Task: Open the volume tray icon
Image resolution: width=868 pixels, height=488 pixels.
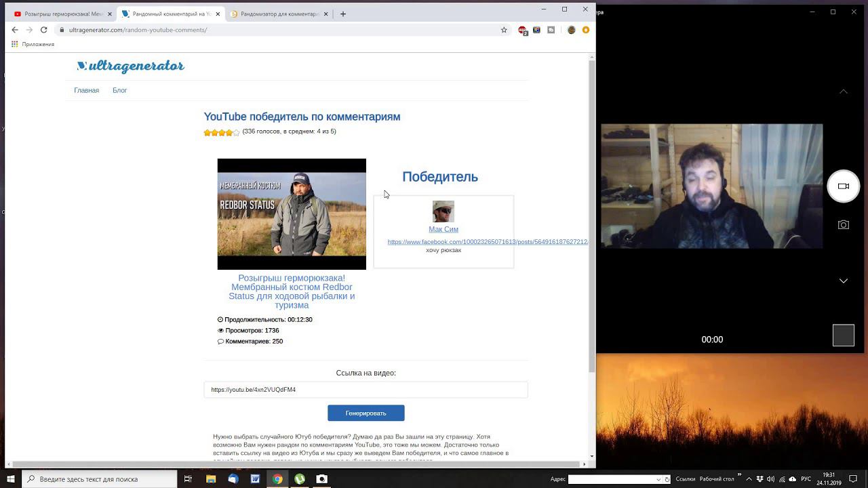Action: coord(771,479)
